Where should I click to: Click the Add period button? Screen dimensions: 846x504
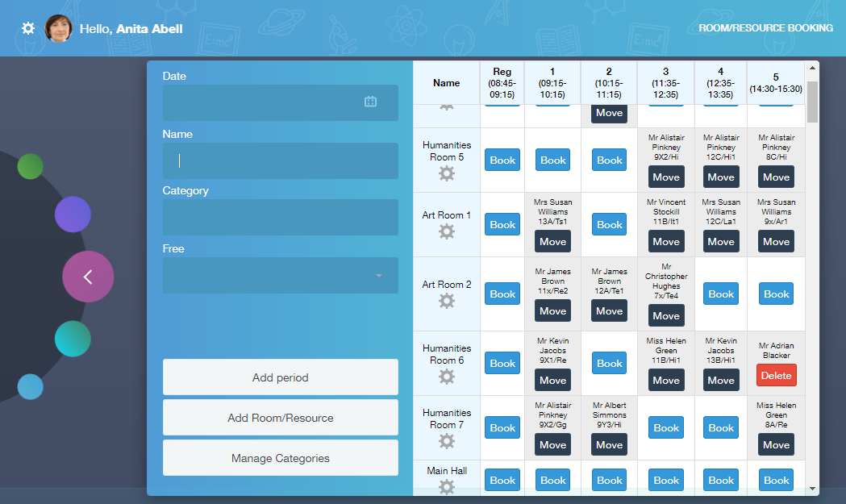coord(280,377)
